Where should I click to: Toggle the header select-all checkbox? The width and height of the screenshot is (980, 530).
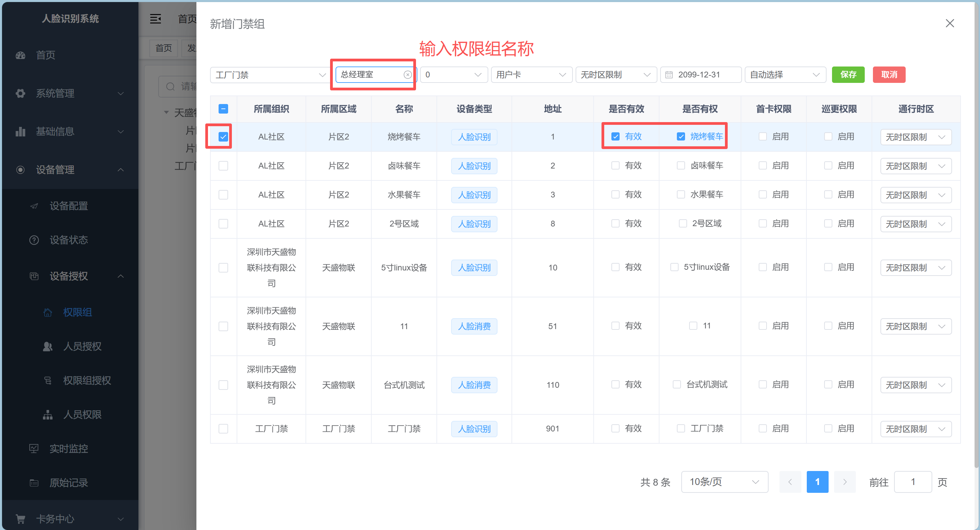223,109
